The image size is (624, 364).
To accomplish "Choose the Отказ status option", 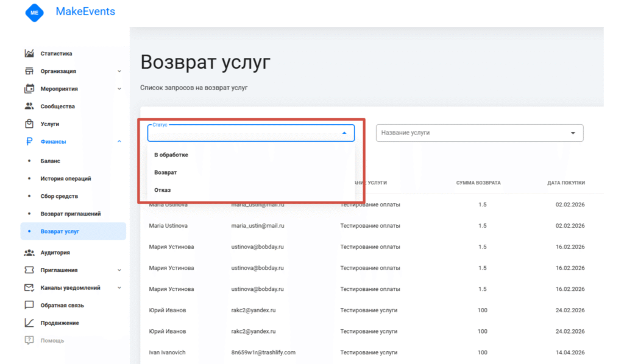I will (250, 189).
